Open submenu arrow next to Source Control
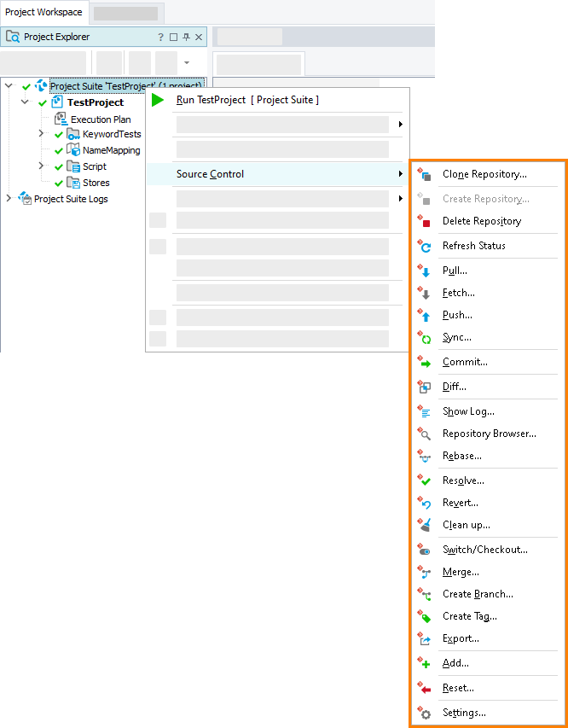568x728 pixels. click(400, 173)
